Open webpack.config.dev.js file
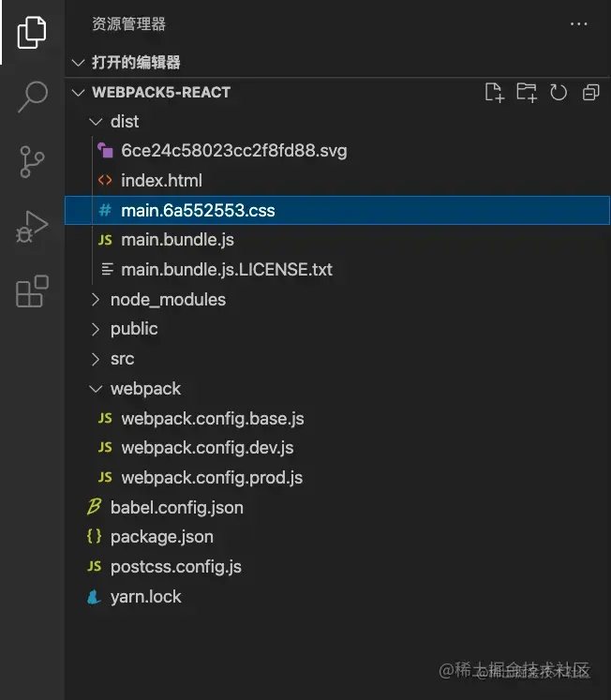611x700 pixels. click(x=207, y=447)
